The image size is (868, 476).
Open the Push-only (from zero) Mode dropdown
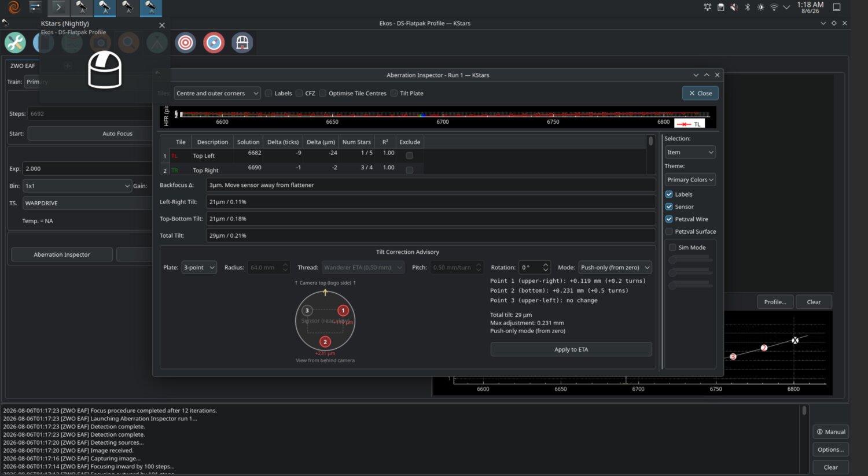click(x=615, y=267)
